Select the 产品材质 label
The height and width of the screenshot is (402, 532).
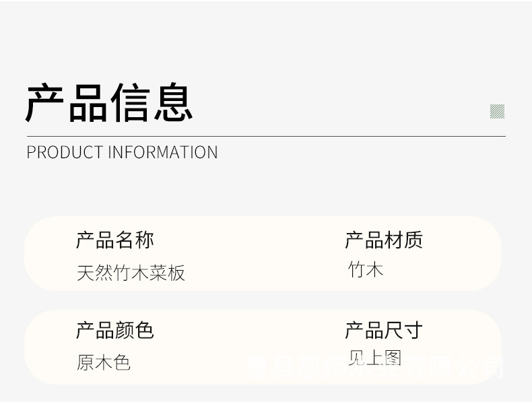[384, 240]
